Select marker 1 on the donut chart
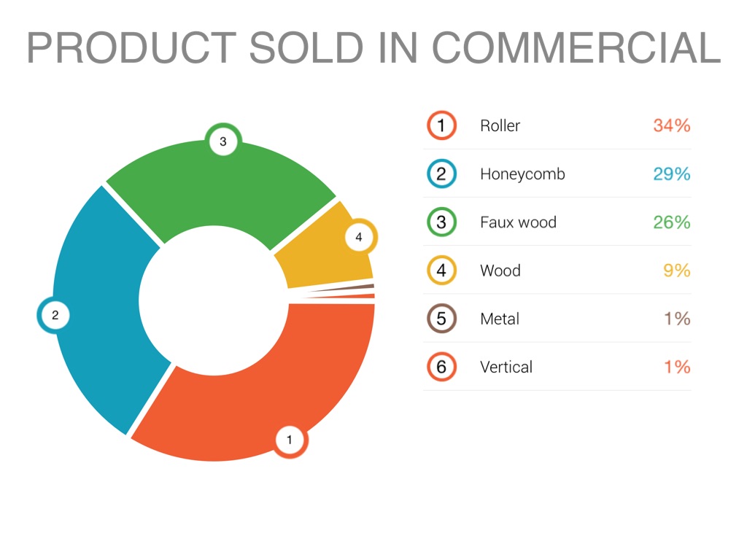747x560 pixels. pos(290,440)
